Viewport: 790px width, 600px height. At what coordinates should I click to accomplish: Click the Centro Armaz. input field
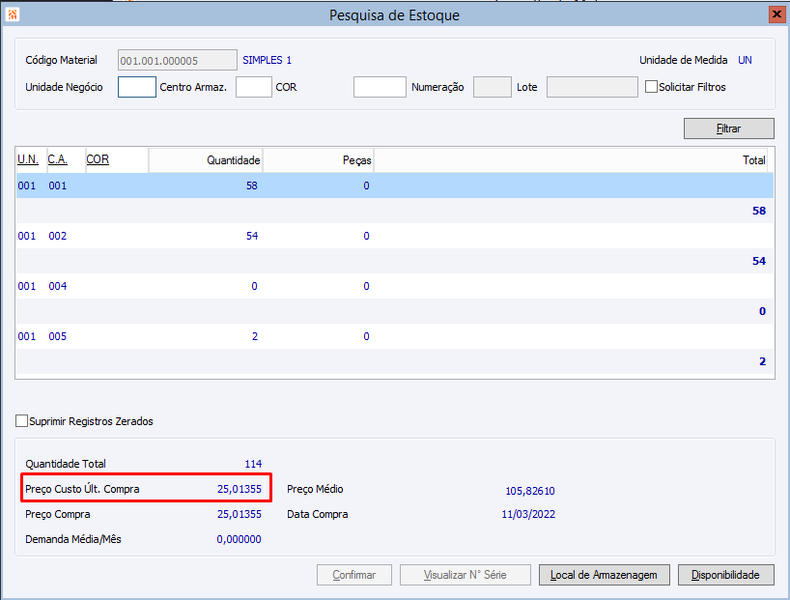[x=254, y=87]
